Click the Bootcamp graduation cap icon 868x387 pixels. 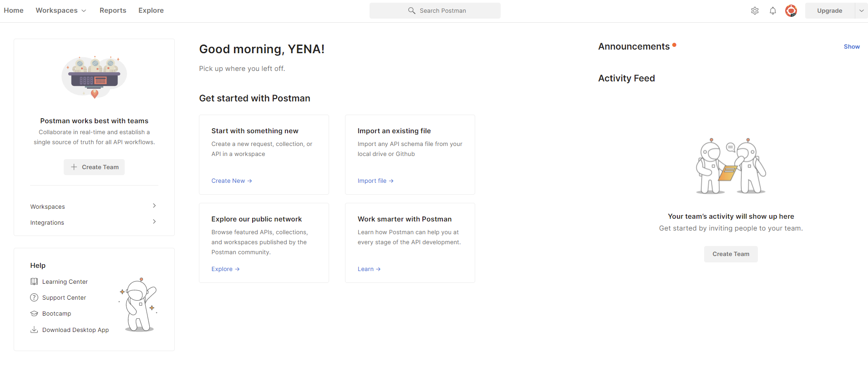pyautogui.click(x=34, y=313)
